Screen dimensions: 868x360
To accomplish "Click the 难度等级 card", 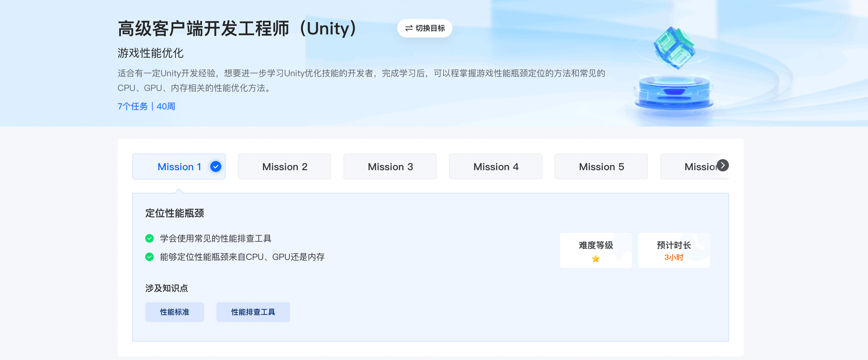I will click(x=595, y=250).
